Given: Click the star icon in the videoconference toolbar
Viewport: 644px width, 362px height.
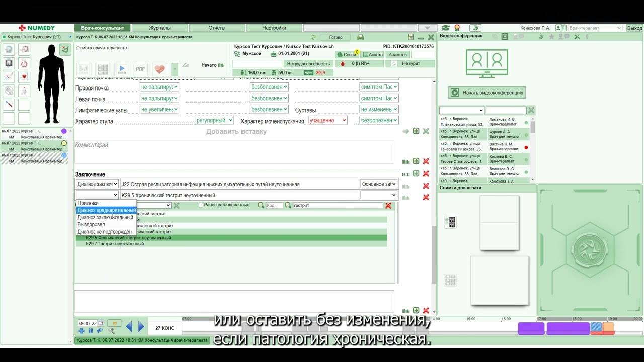Looking at the screenshot, I should (x=551, y=37).
